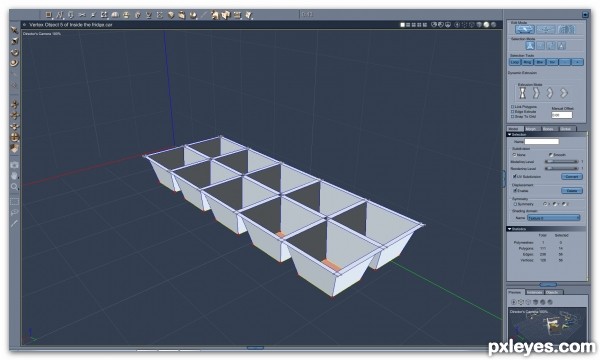This screenshot has height=360, width=600.
Task: Click the plus grow selection button
Action: click(x=577, y=62)
